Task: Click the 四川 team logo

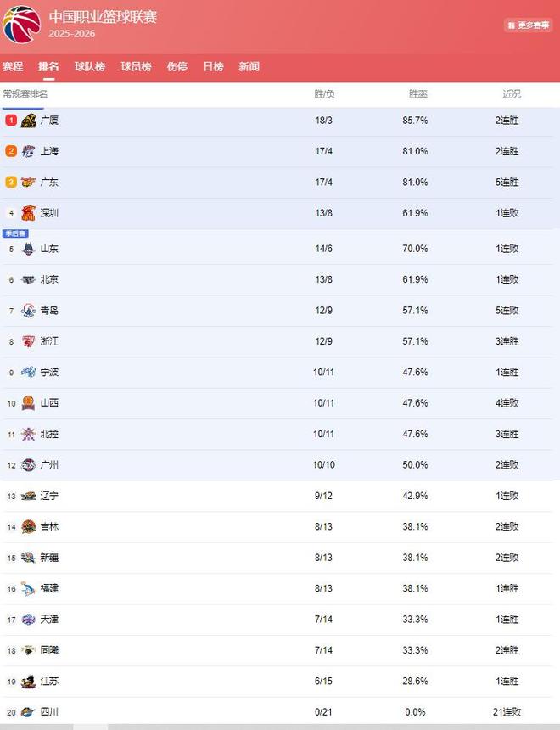Action: pos(29,712)
